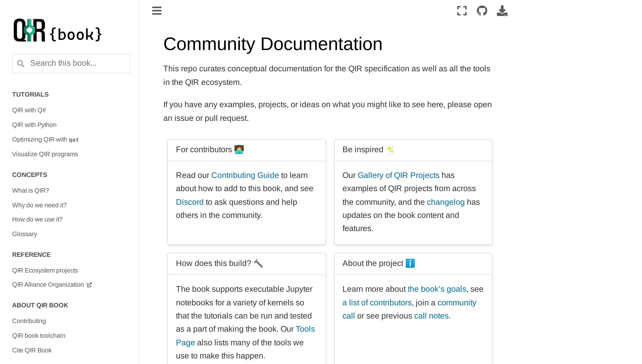Click 'How does this build?' card header
This screenshot has height=364, width=642.
tap(247, 264)
